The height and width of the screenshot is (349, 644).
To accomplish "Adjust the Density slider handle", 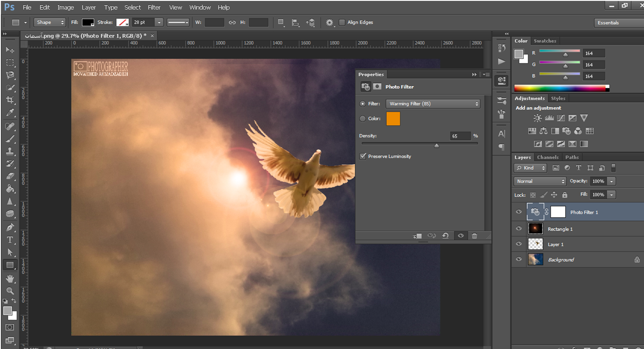I will coord(436,146).
